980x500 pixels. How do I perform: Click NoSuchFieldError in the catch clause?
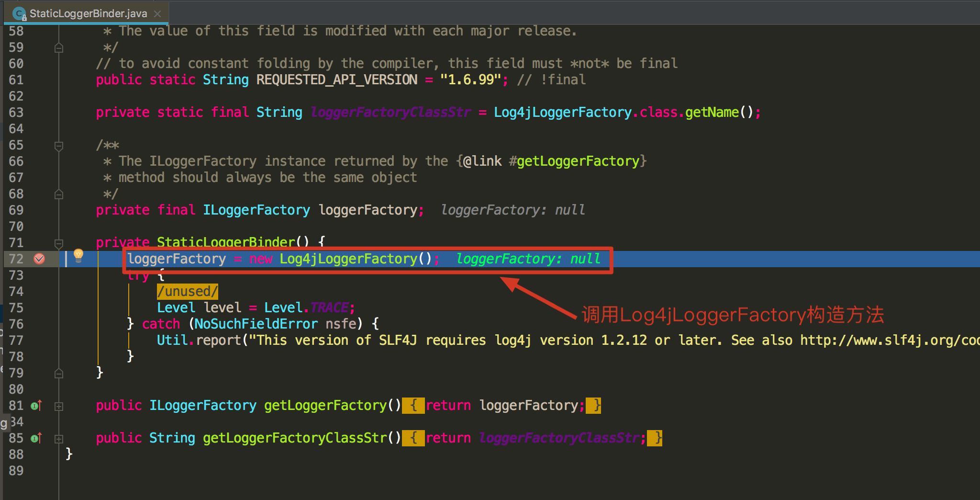click(256, 324)
